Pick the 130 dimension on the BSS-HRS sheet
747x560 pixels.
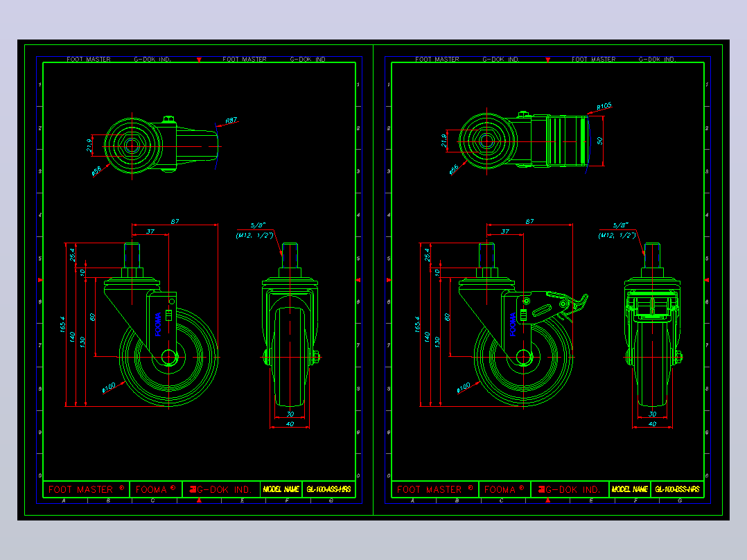[x=437, y=342]
